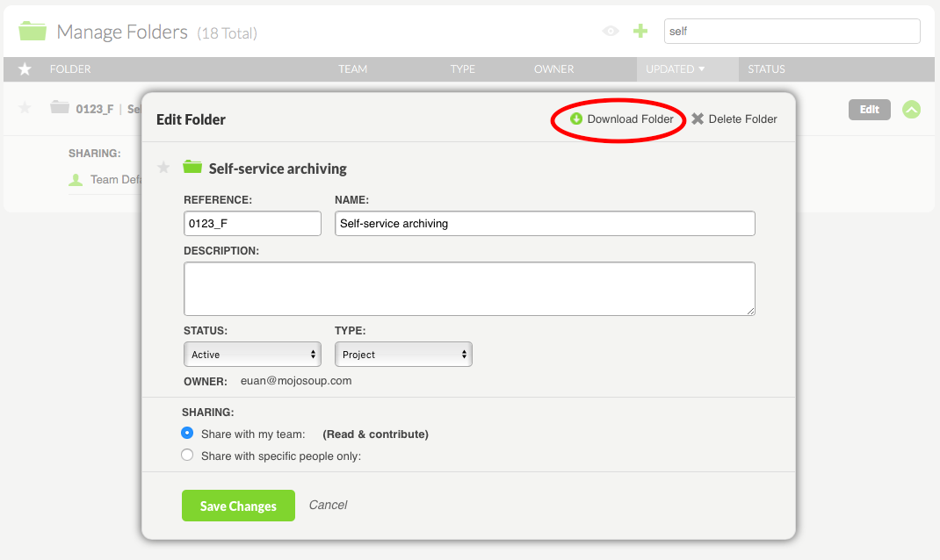This screenshot has width=940, height=560.
Task: Click the Owner column header
Action: [553, 69]
